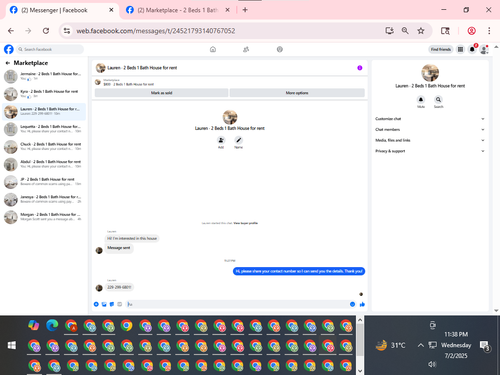
Task: Open Abdul conversation
Action: click(x=44, y=164)
